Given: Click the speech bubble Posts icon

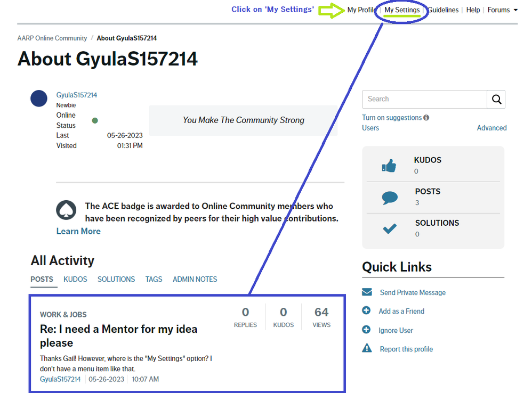Looking at the screenshot, I should click(390, 198).
